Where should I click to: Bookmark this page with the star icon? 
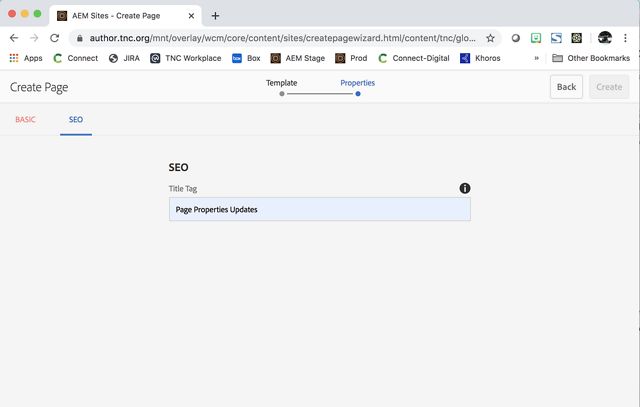490,38
